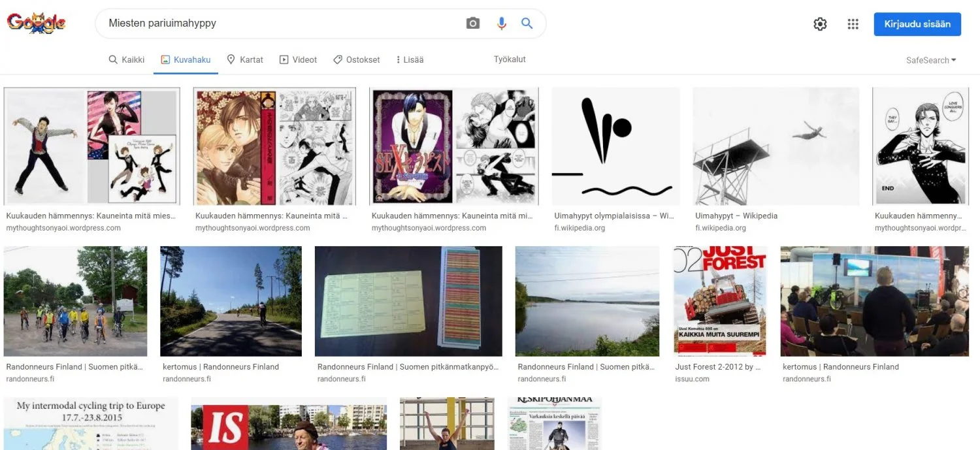Open the Ostokset shopping tab
This screenshot has width=980, height=450.
click(356, 59)
